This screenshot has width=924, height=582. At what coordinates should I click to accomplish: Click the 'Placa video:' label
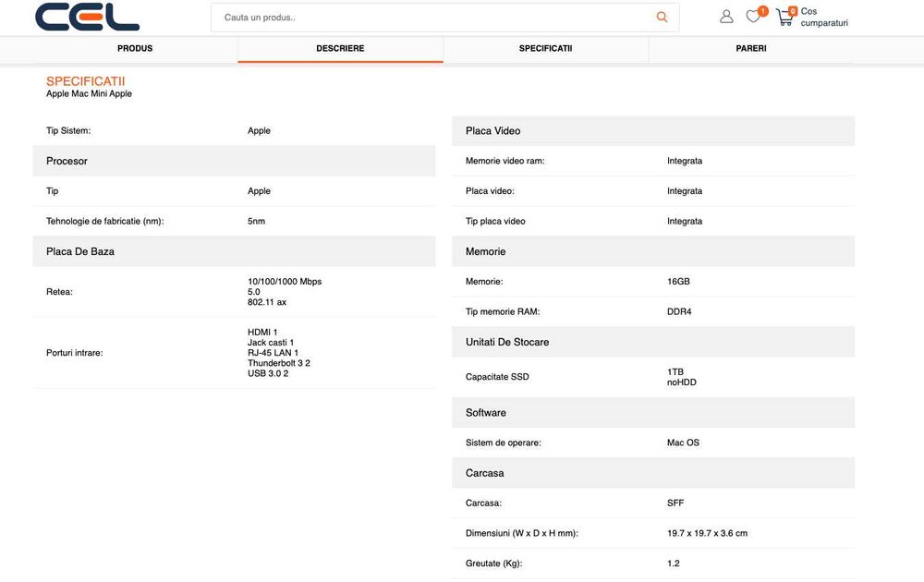pyautogui.click(x=490, y=191)
